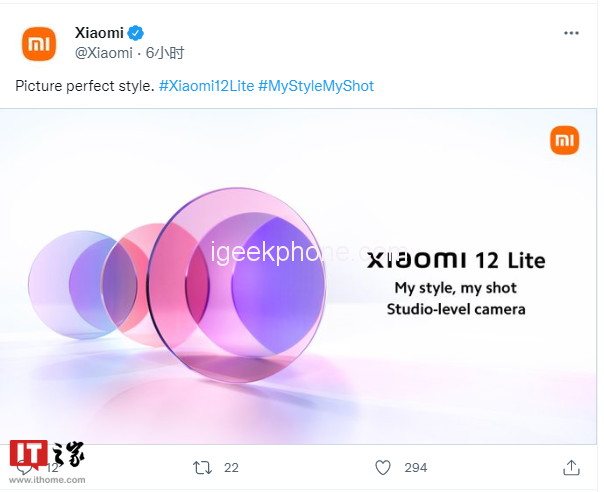Viewport: 604px width, 492px height.
Task: Share the tweet via the share icon
Action: 571,467
